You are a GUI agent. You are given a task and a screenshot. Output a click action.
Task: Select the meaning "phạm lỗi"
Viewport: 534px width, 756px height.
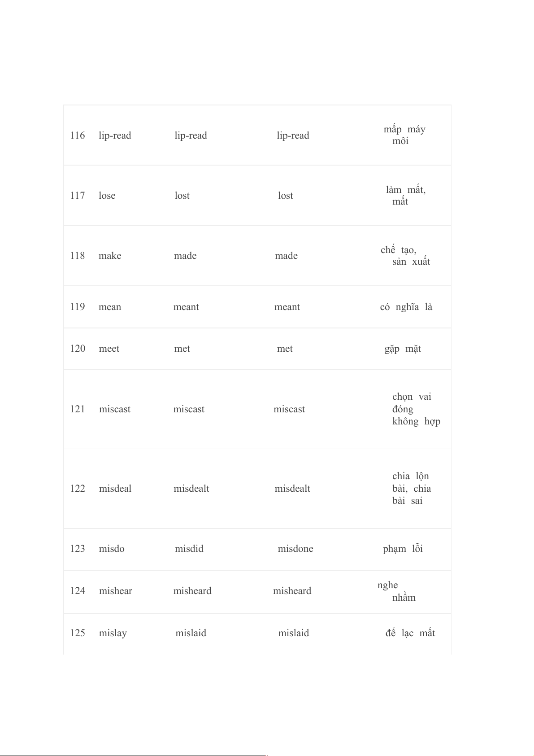click(x=403, y=549)
